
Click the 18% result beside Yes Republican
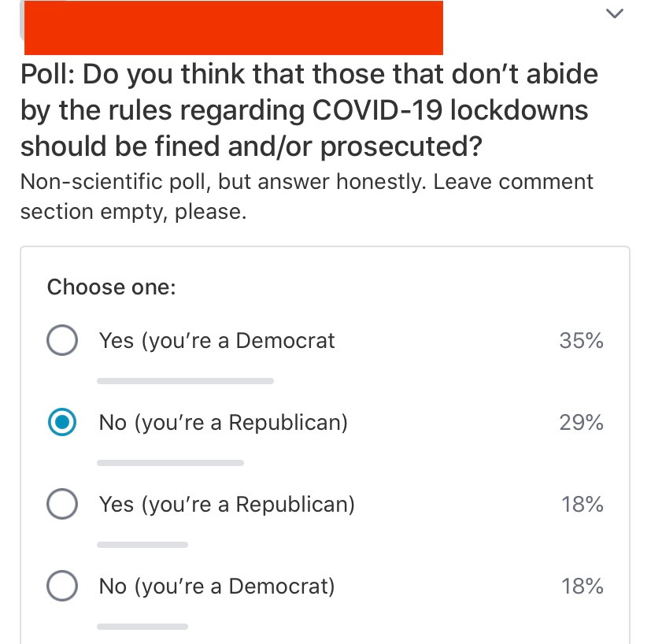coord(582,505)
